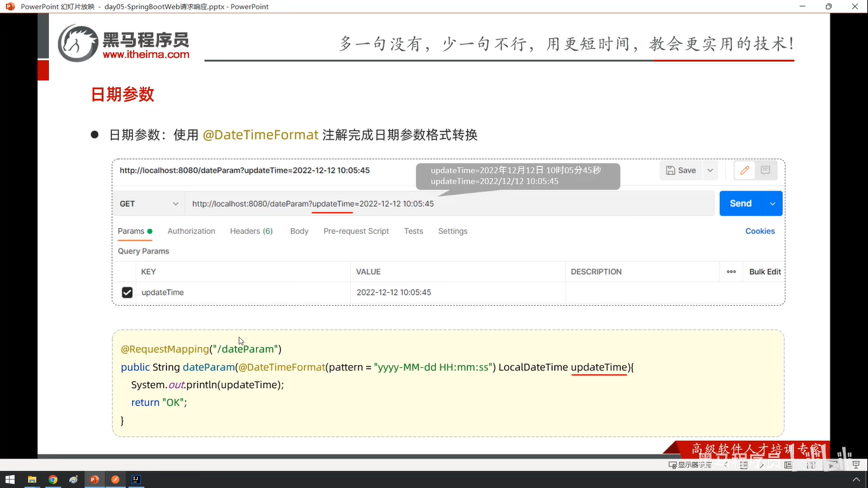Switch to Pre-request Script tab
868x488 pixels.
click(356, 231)
